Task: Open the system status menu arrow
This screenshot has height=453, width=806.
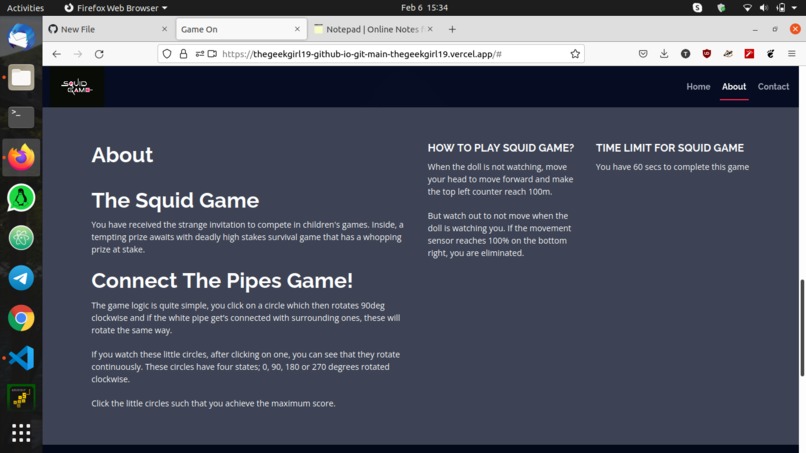Action: click(794, 8)
